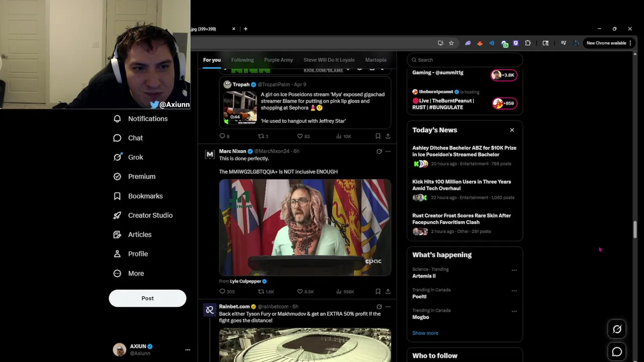
Task: Reply to Marc Nixon post with 305 replies
Action: pos(227,292)
